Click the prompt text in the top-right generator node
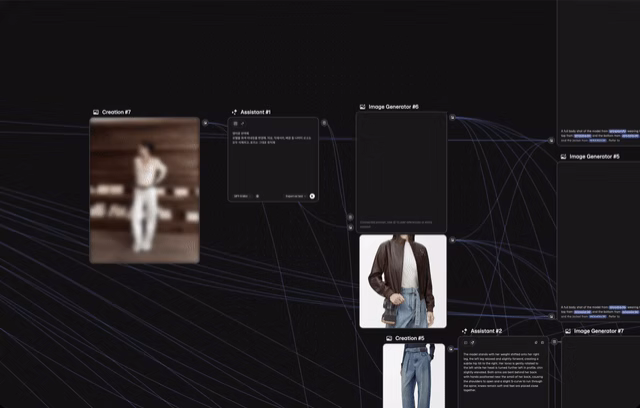 click(600, 135)
